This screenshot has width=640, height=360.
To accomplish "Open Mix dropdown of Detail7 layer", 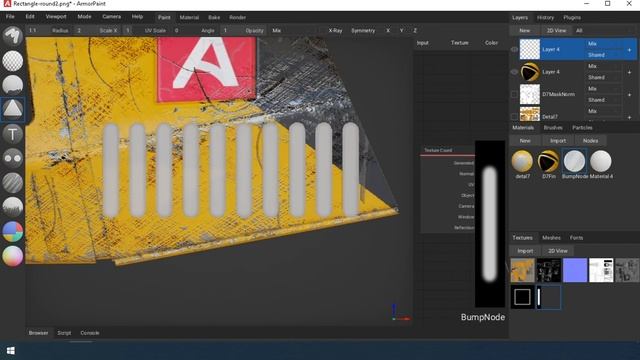I will coord(604,111).
